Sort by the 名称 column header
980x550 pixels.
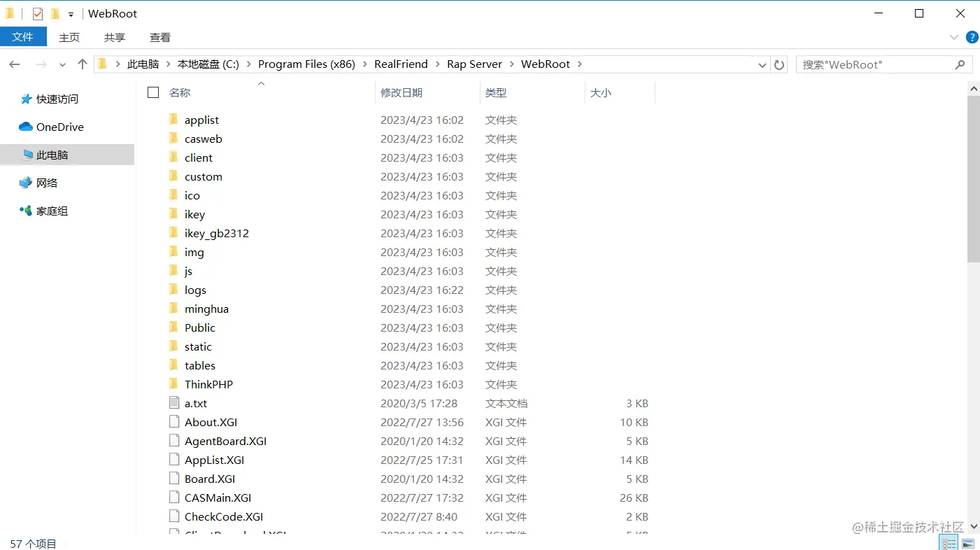(180, 92)
